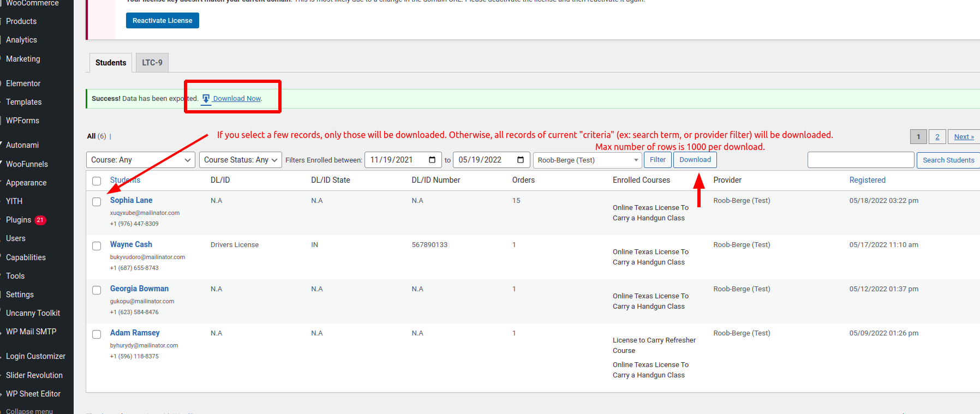The height and width of the screenshot is (414, 980).
Task: Go to Settings in the sidebar
Action: tap(20, 295)
